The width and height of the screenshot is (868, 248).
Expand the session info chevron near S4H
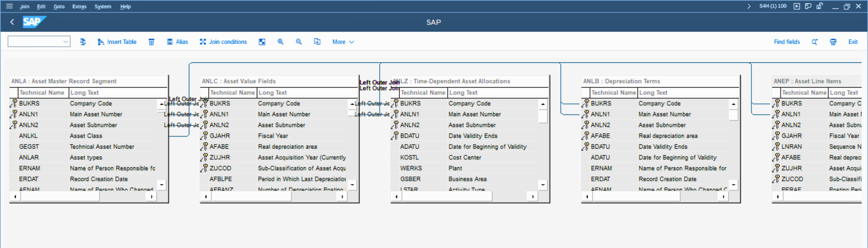pos(749,6)
